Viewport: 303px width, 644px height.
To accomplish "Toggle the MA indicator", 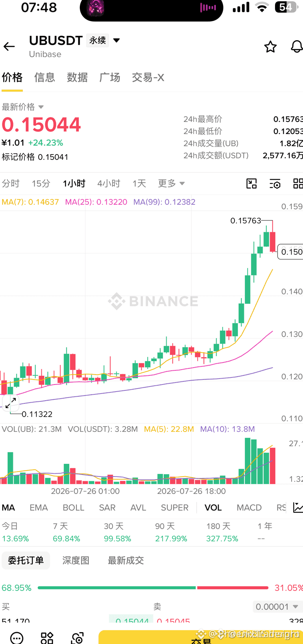I will pos(8,508).
